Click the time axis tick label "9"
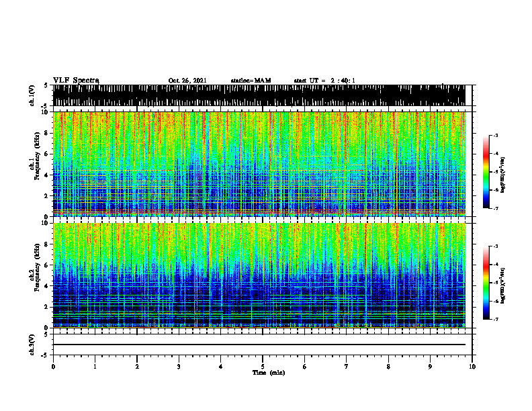532x411 pixels. pyautogui.click(x=430, y=367)
